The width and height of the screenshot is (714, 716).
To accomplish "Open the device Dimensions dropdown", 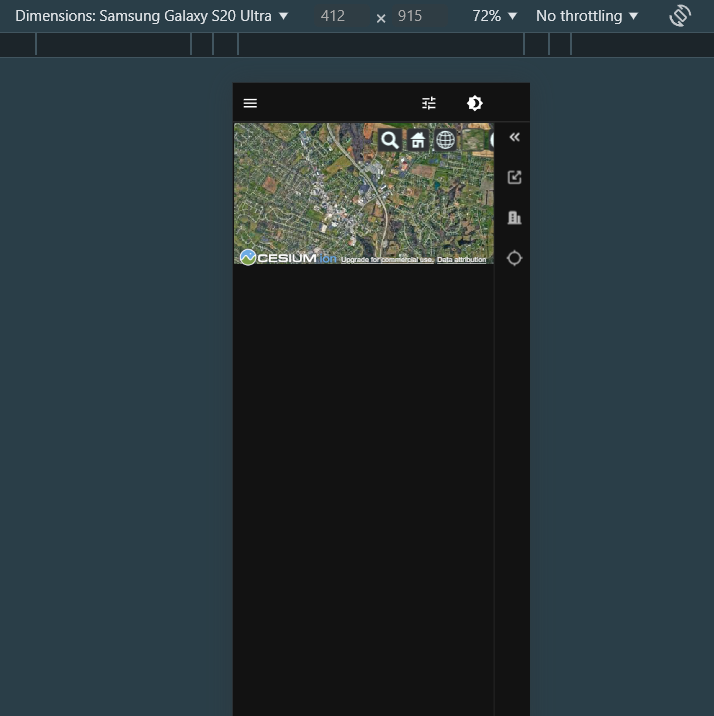I will 152,16.
